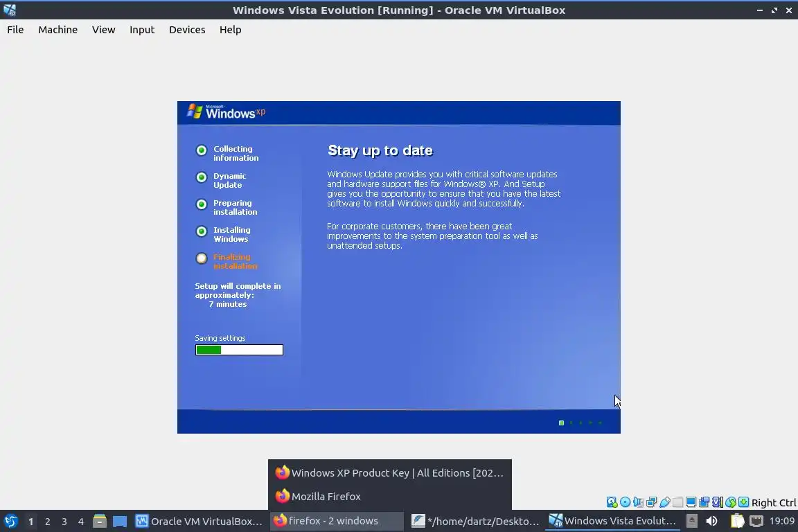Viewport: 798px width, 532px height.
Task: Click the Preparing installation step indicator
Action: pyautogui.click(x=202, y=204)
